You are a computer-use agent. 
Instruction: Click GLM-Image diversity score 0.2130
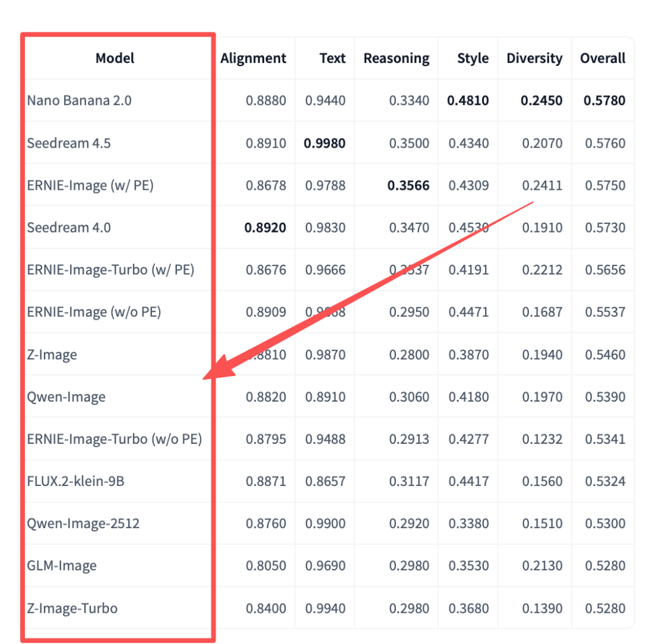coord(542,566)
